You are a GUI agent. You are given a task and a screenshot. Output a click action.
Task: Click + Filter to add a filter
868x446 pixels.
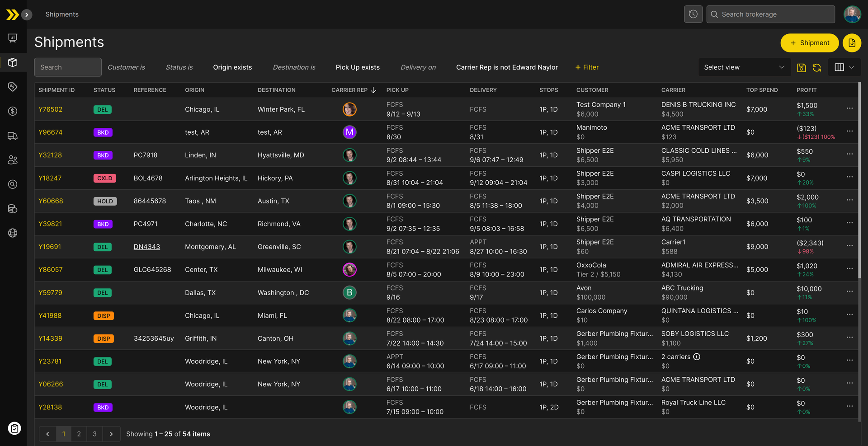587,67
